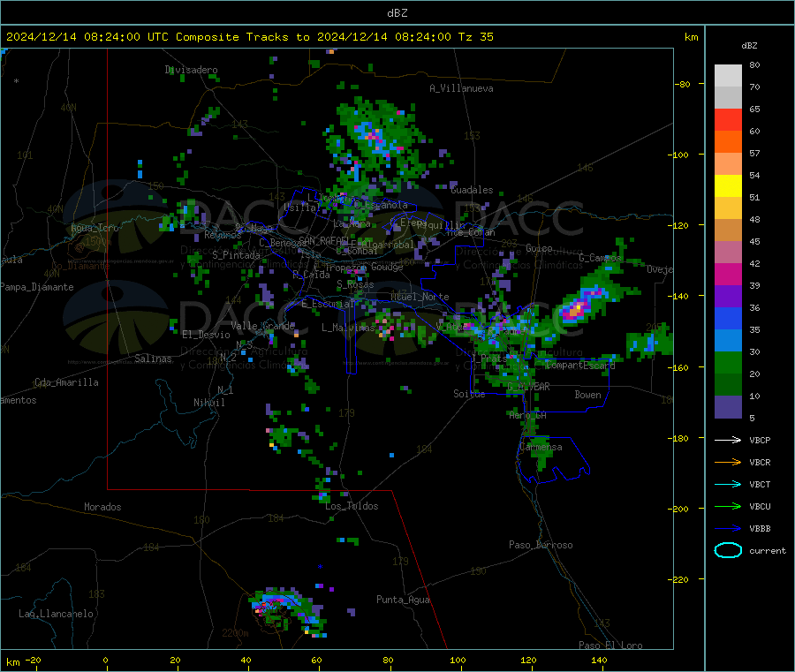Viewport: 795px width, 672px height.
Task: Click the orange VBCR arrow in legend
Action: pos(728,462)
